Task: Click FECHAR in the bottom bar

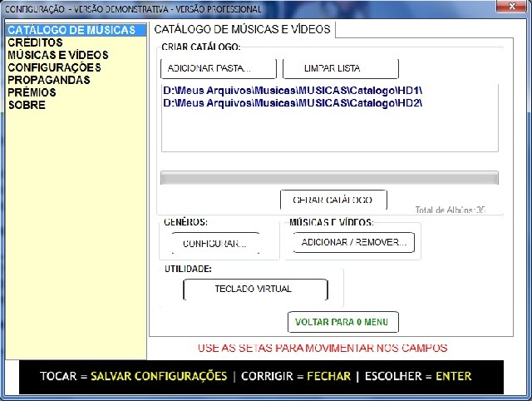Action: tap(329, 376)
